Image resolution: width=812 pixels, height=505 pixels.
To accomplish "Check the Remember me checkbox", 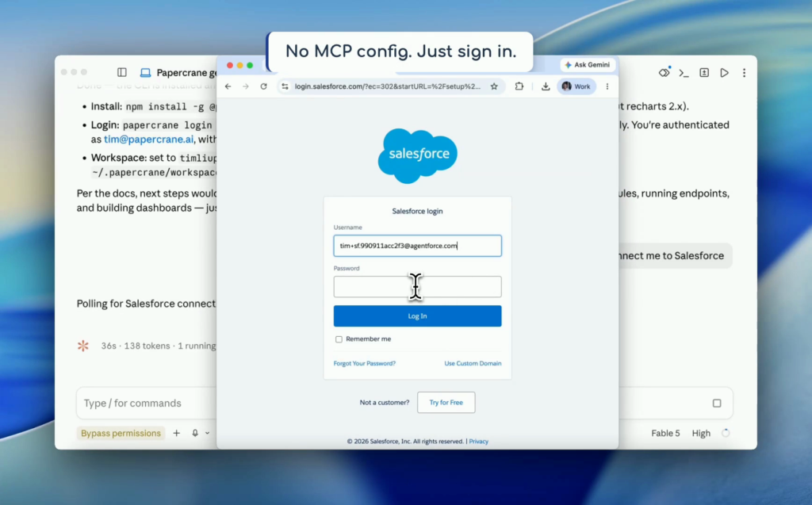I will [339, 339].
